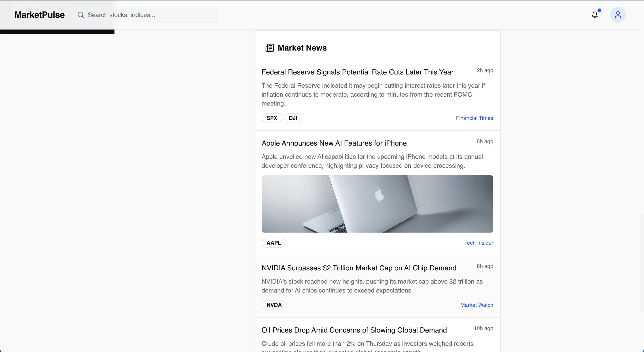Open the Tech Insider source link

479,243
